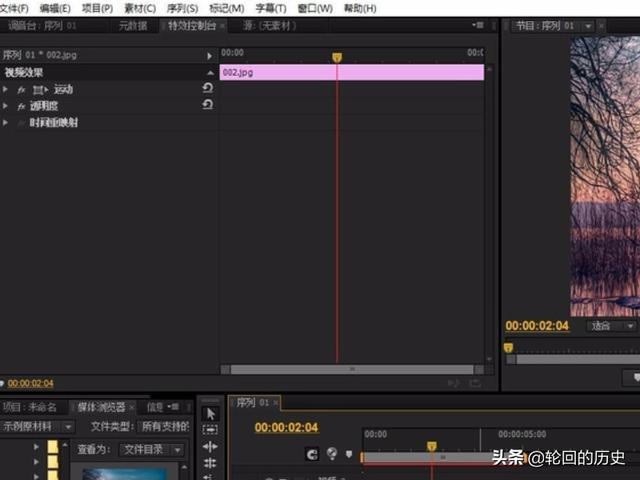Open the 序列(S) menu
Viewport: 640px width, 480px height.
coord(181,8)
